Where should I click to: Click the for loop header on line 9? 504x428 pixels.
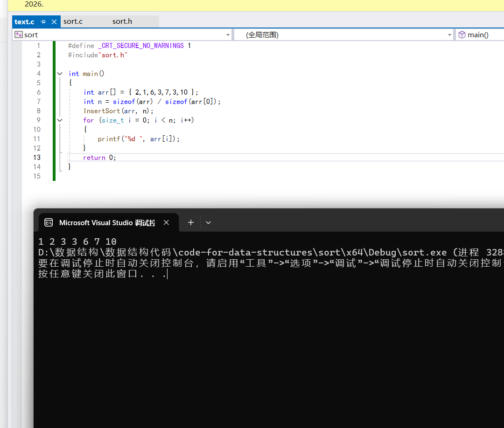point(138,120)
